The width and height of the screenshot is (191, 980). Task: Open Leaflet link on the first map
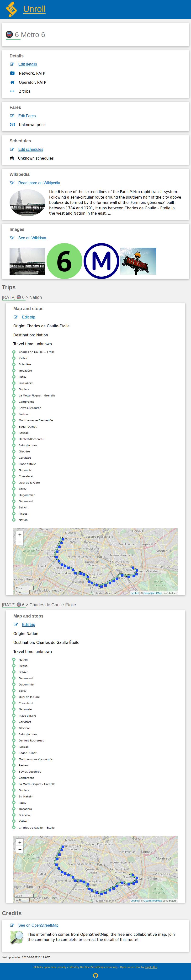point(135,593)
